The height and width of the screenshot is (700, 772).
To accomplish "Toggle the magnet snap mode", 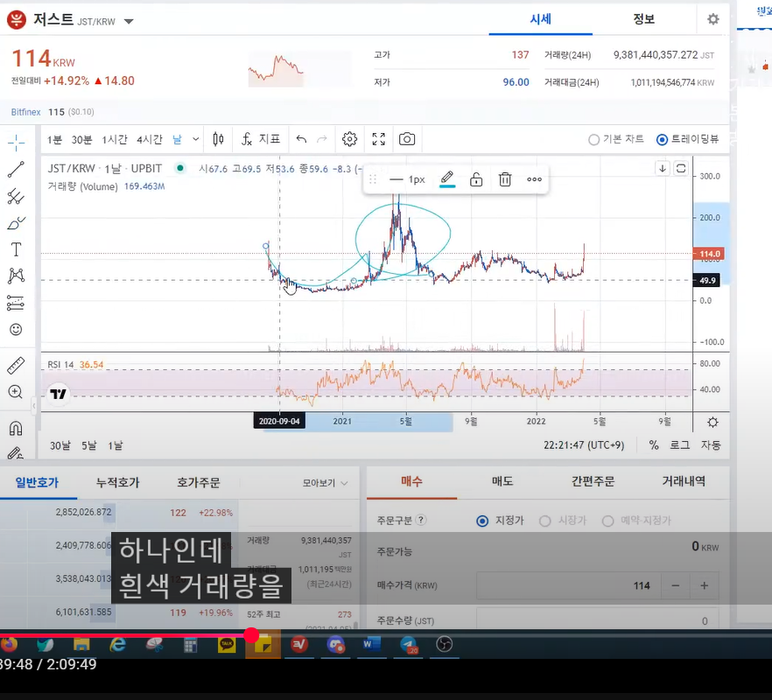I will click(x=16, y=428).
